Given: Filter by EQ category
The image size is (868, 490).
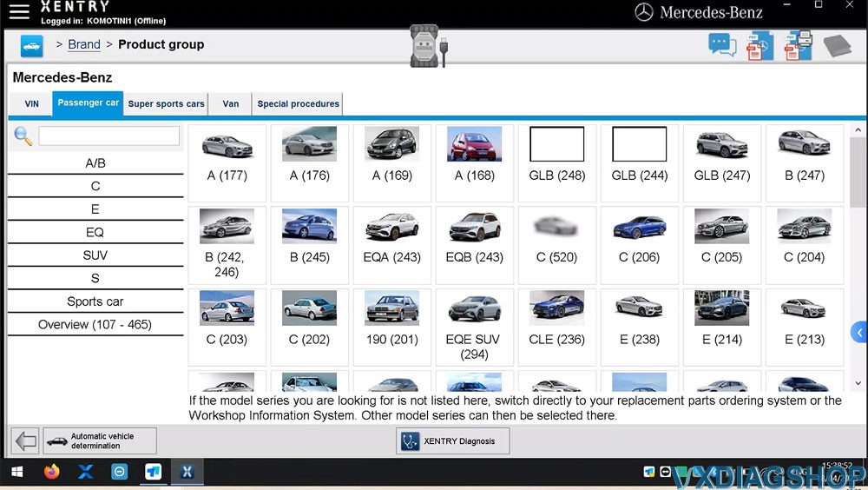Looking at the screenshot, I should (95, 232).
